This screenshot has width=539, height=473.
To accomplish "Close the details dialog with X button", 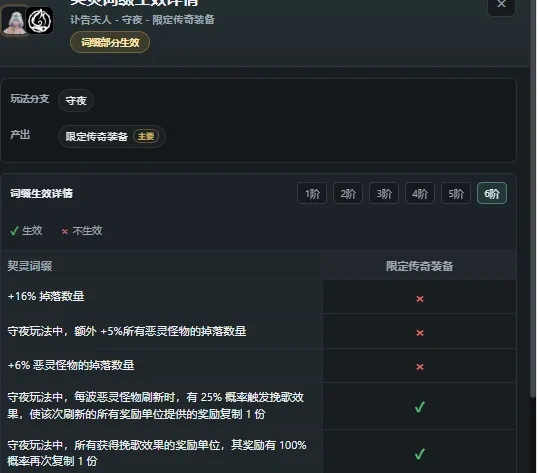I will tap(501, 5).
